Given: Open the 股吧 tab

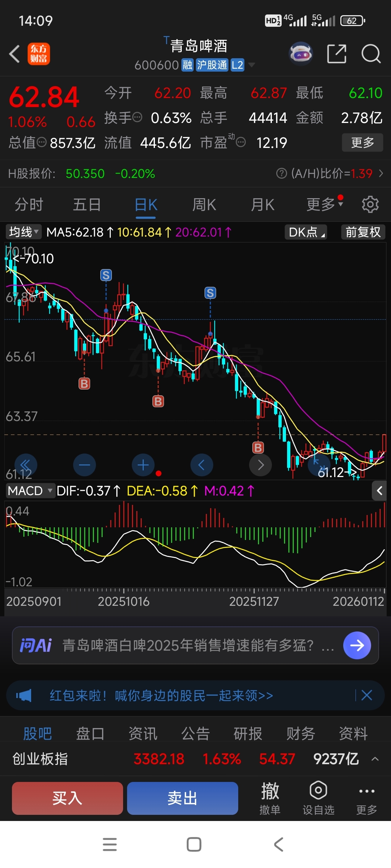Looking at the screenshot, I should click(x=38, y=733).
